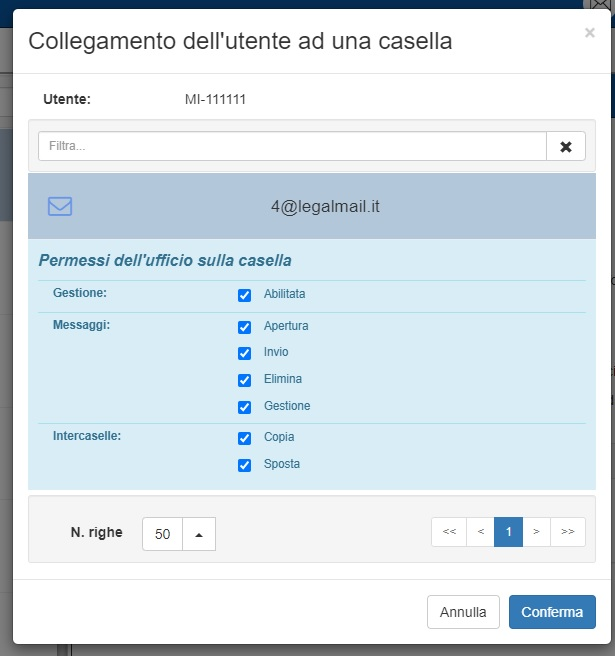This screenshot has height=656, width=615.
Task: Go to the first page of results
Action: (449, 532)
